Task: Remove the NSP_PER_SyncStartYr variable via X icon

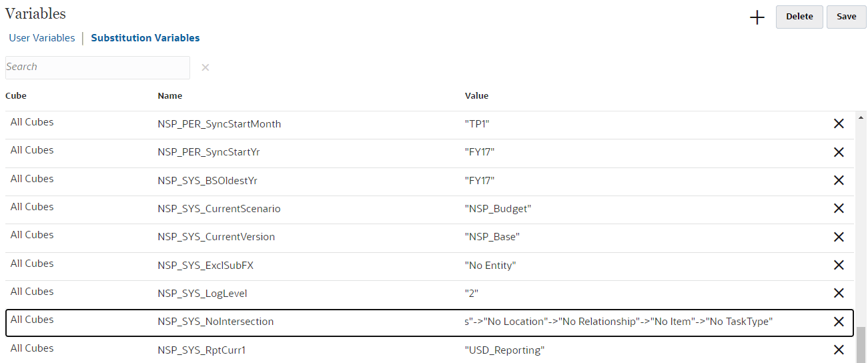Action: 839,152
